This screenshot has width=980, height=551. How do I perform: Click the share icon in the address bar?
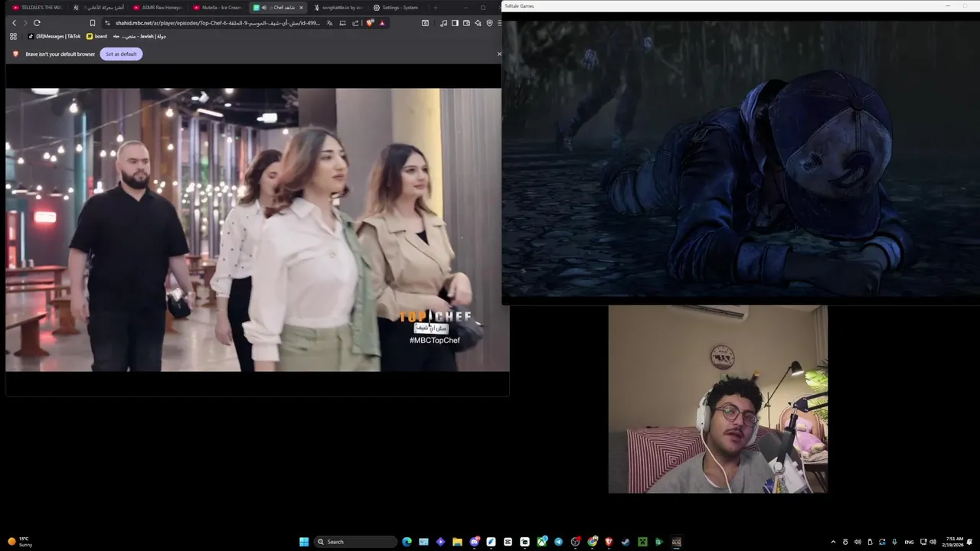tap(356, 23)
